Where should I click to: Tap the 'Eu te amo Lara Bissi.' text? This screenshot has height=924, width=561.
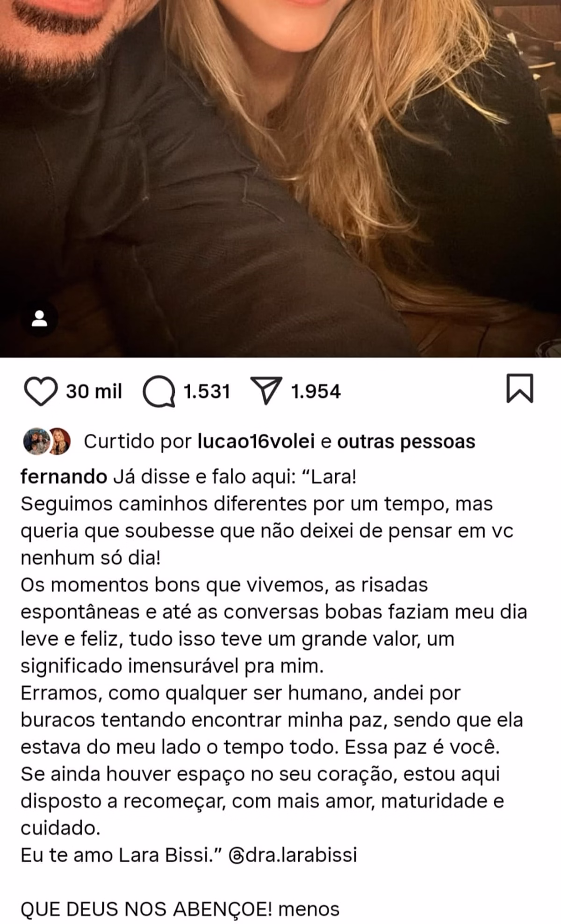(x=121, y=856)
